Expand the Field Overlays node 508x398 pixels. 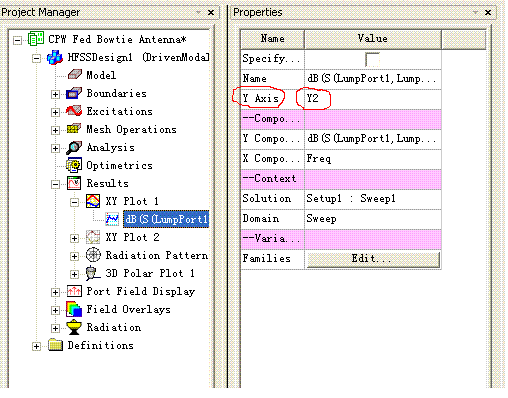[x=55, y=311]
